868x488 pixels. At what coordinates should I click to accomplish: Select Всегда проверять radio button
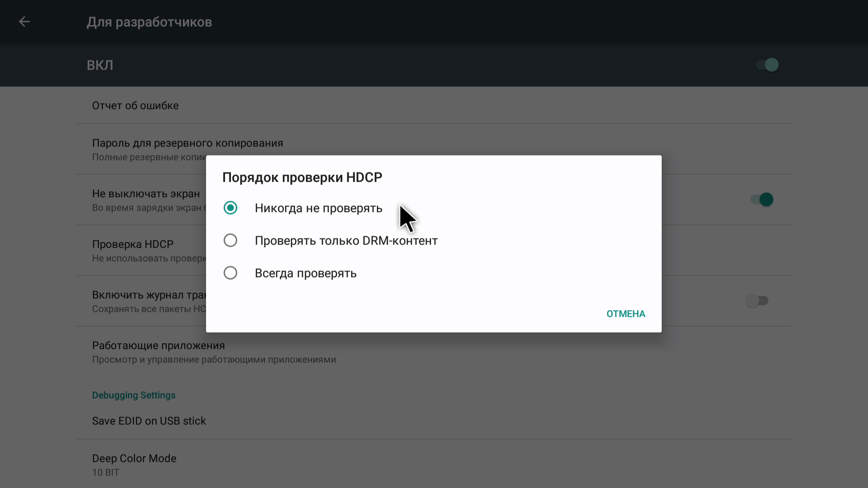pos(231,273)
